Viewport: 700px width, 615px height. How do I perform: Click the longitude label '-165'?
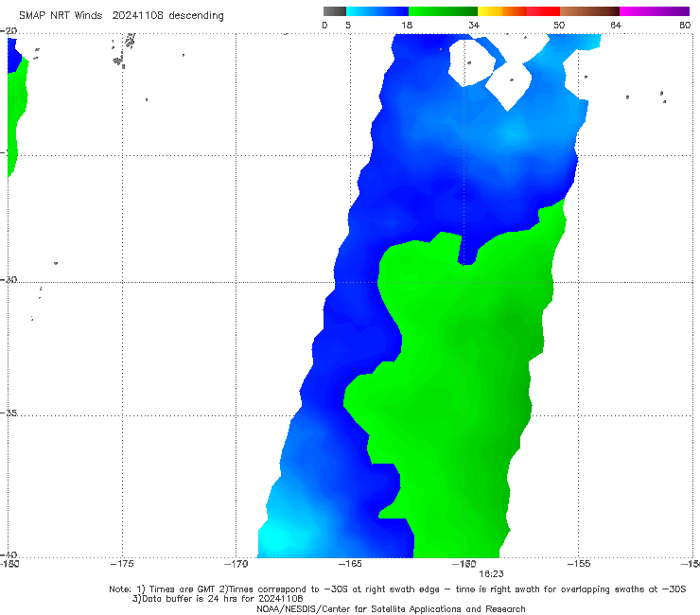tap(350, 564)
